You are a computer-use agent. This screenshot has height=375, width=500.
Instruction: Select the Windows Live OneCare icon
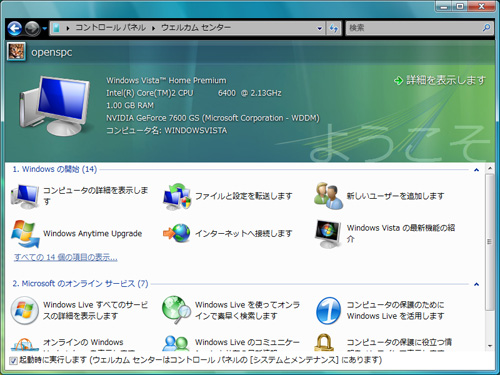[328, 310]
